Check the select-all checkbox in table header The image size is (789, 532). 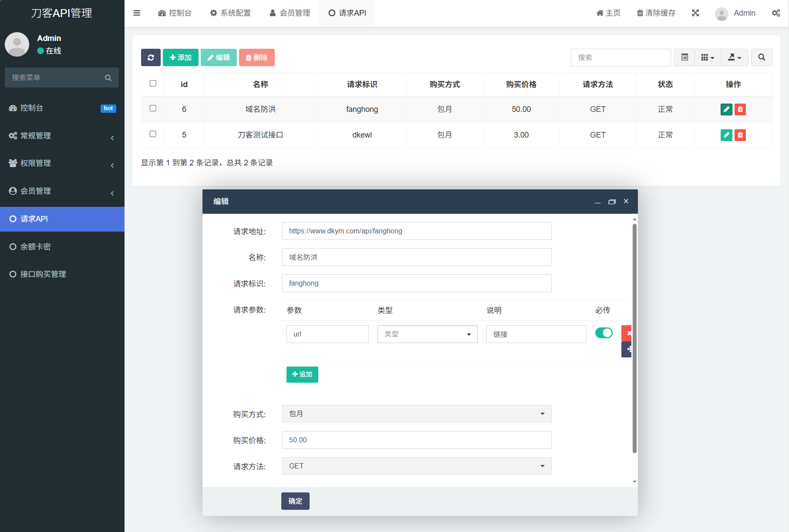coord(153,84)
